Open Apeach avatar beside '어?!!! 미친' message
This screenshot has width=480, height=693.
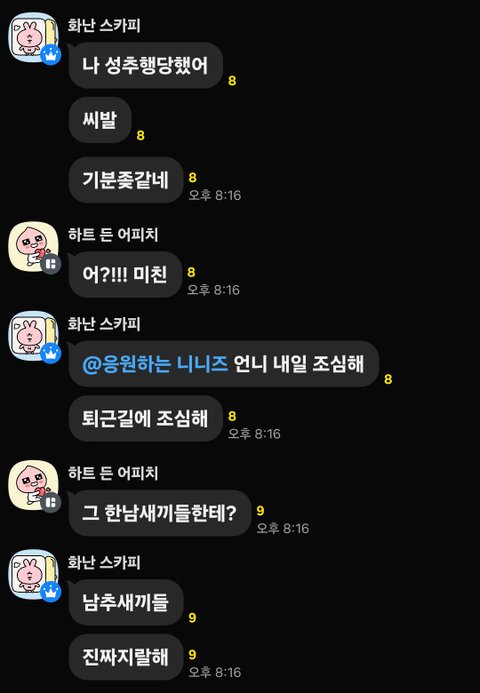coord(34,246)
